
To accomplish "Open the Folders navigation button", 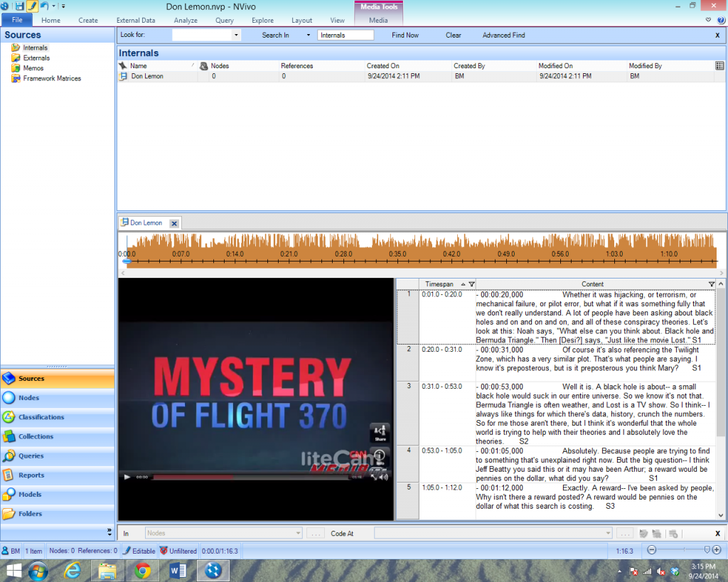I will (x=58, y=514).
